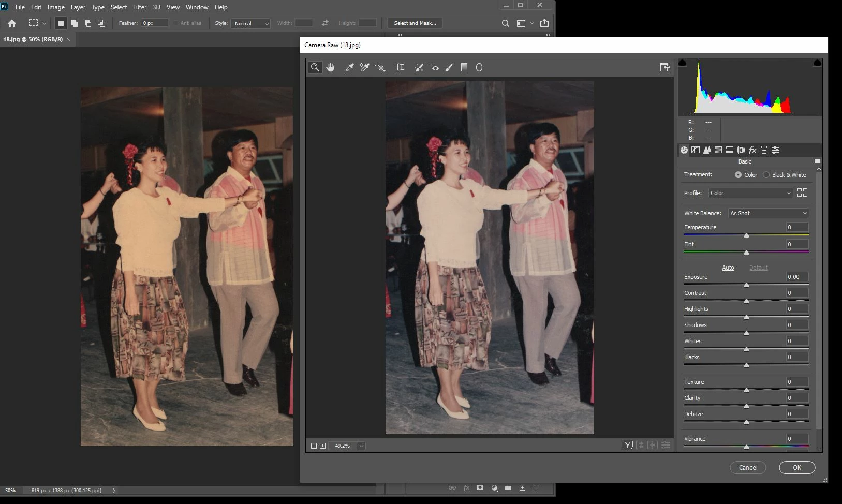Choose the Targeted Adjustment tool

pyautogui.click(x=380, y=67)
